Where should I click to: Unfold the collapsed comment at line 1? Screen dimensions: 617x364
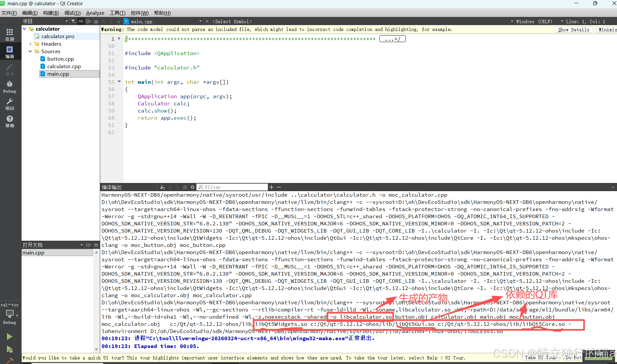coord(119,38)
